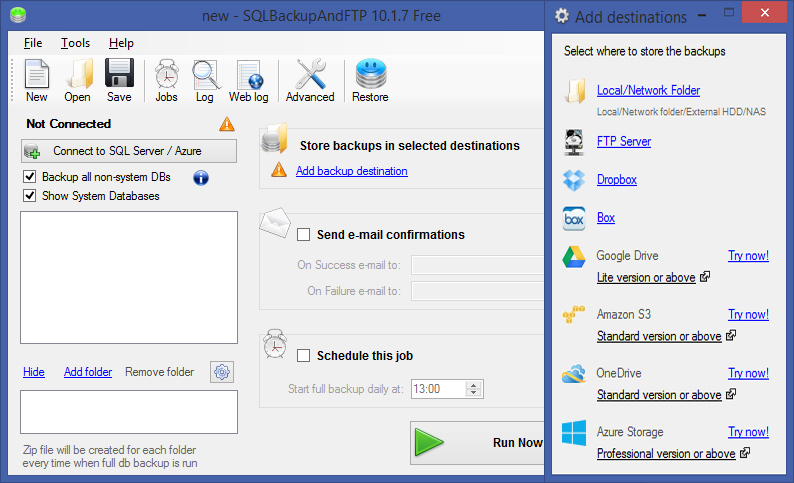This screenshot has width=794, height=483.
Task: Open Standard version or above link under Amazon S3
Action: pos(659,336)
